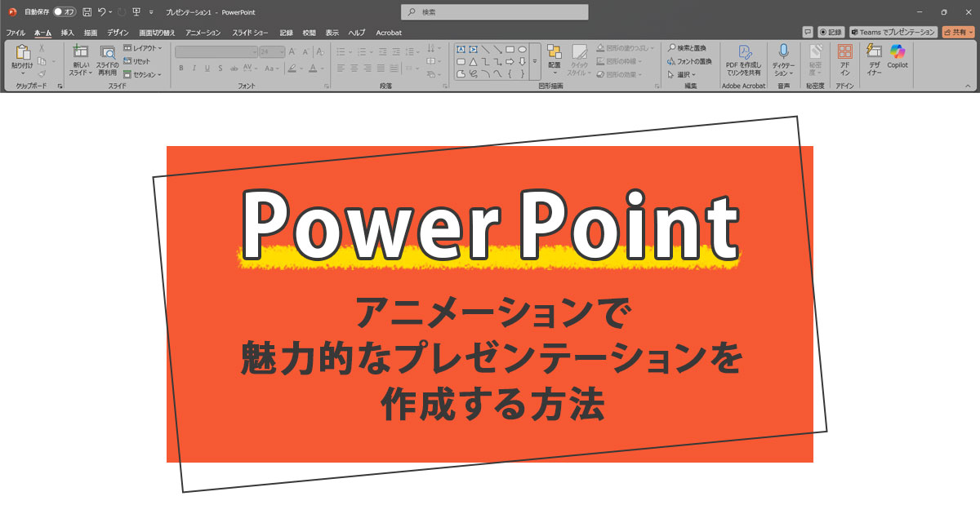
Task: Open the Section (セクション) dropdown
Action: pos(142,74)
